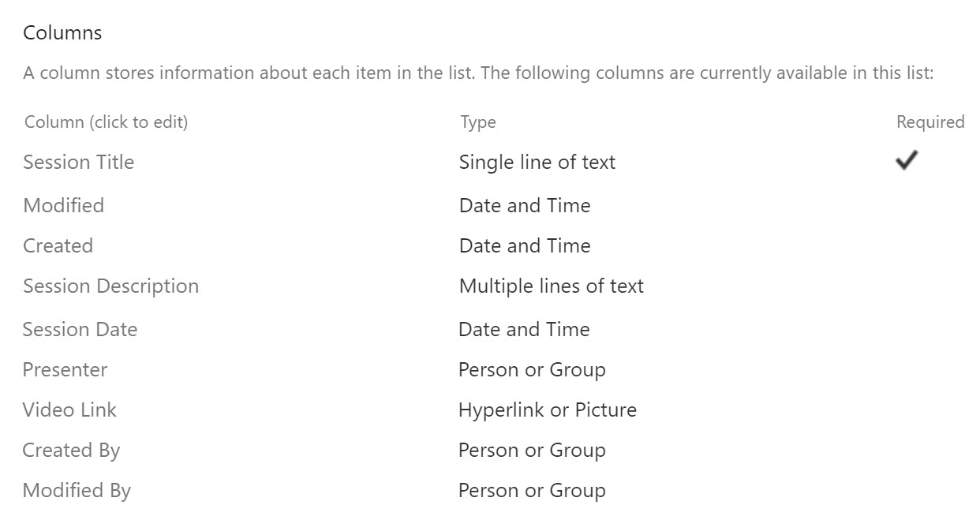Select the Session Description column

tap(110, 286)
